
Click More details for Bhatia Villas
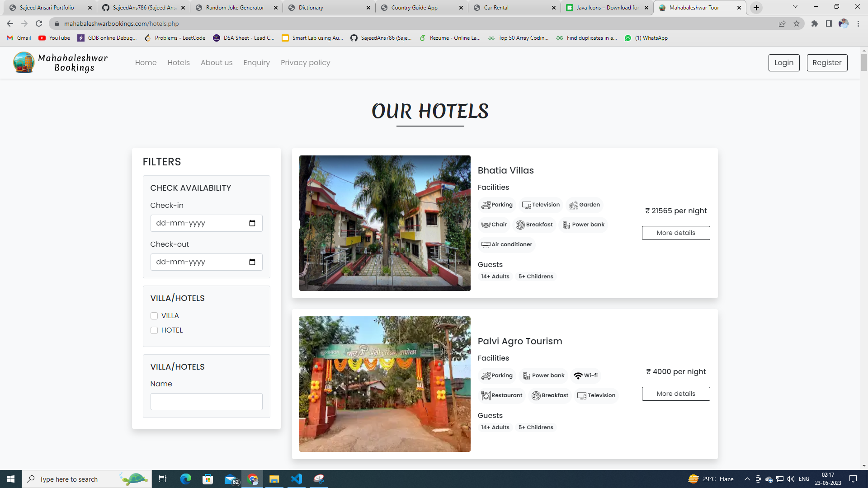coord(676,233)
